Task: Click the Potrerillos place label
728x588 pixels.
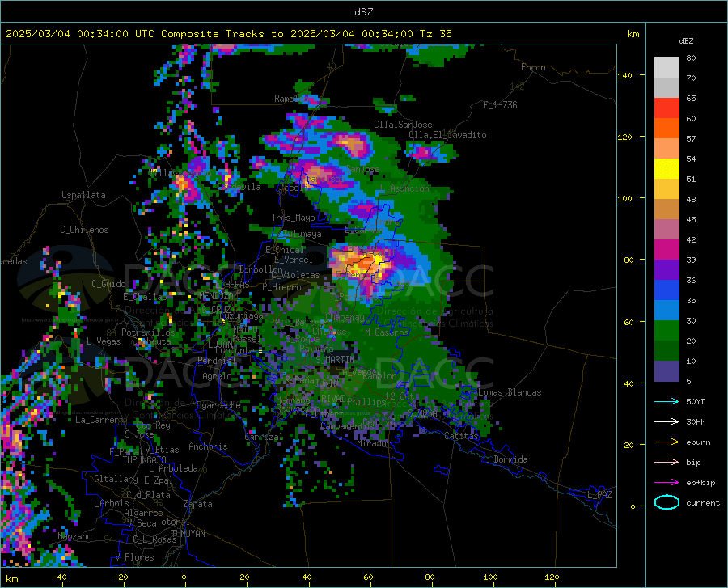Action: pos(148,332)
